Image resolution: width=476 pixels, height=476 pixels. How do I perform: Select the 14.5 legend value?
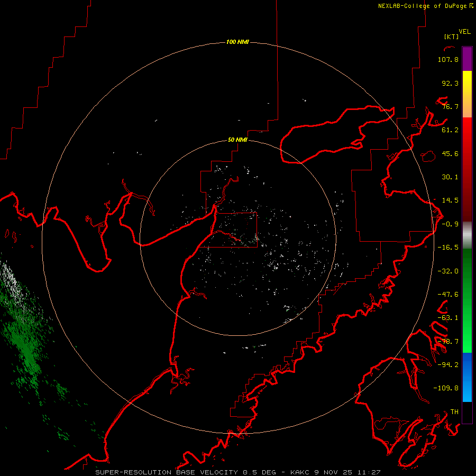tap(450, 200)
